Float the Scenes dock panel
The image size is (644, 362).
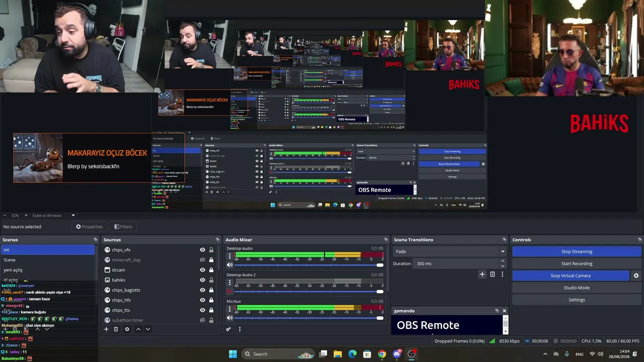point(96,240)
